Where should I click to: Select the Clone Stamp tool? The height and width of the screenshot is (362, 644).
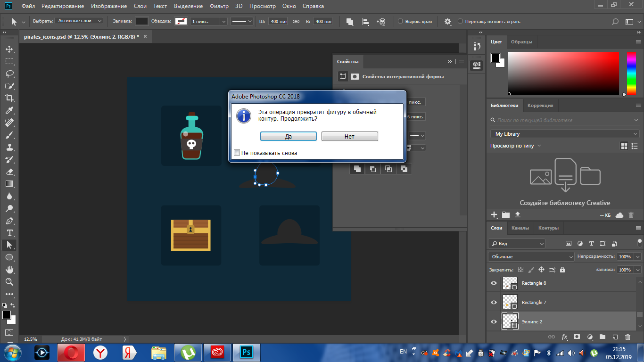point(9,147)
